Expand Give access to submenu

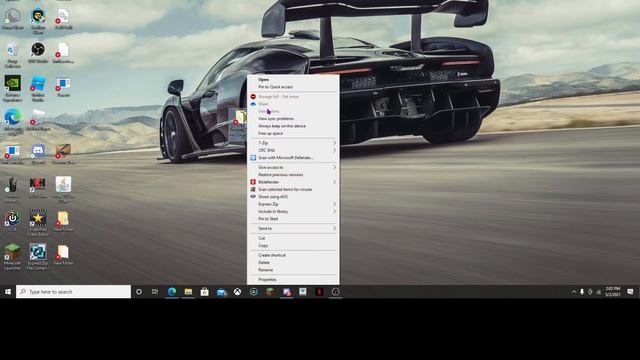(x=293, y=167)
